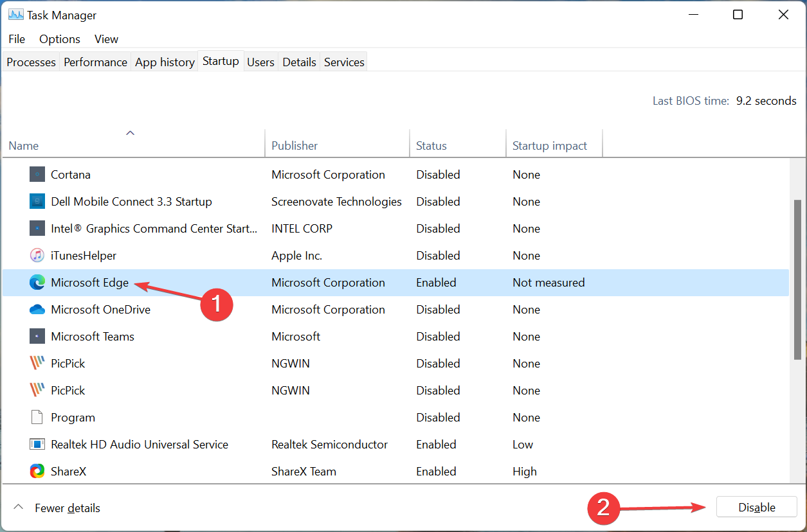Click the Cortana app icon
This screenshot has width=807, height=532.
point(37,174)
